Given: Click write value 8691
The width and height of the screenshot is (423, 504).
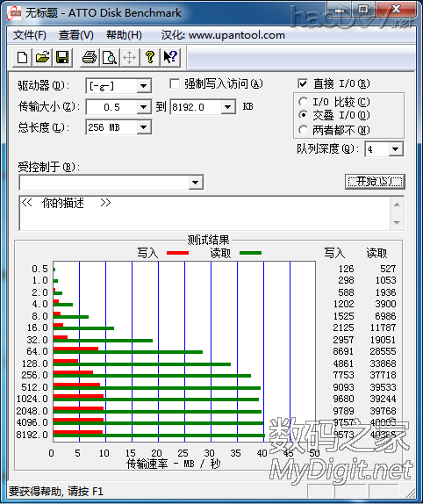Looking at the screenshot, I should (x=343, y=351).
